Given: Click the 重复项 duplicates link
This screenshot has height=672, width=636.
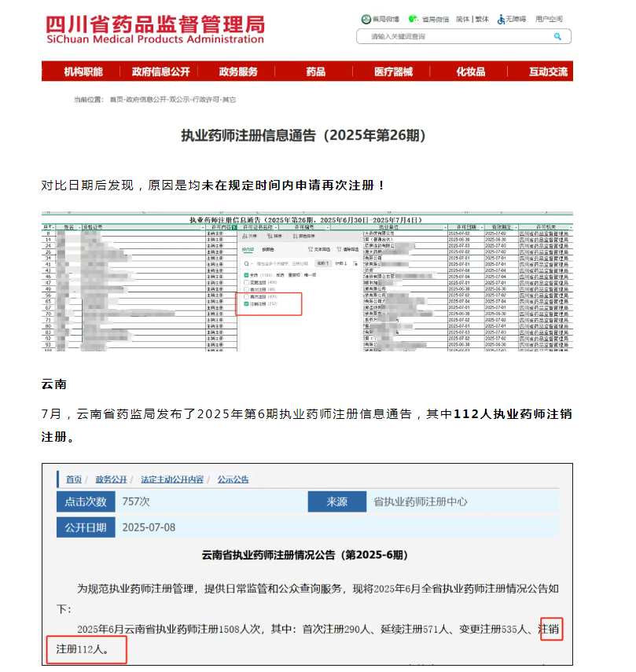Looking at the screenshot, I should (294, 275).
